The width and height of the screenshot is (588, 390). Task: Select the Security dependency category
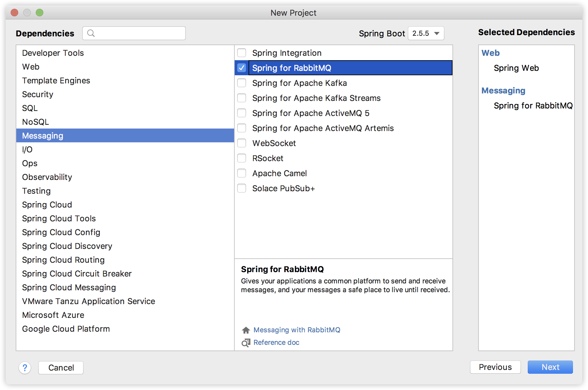38,94
